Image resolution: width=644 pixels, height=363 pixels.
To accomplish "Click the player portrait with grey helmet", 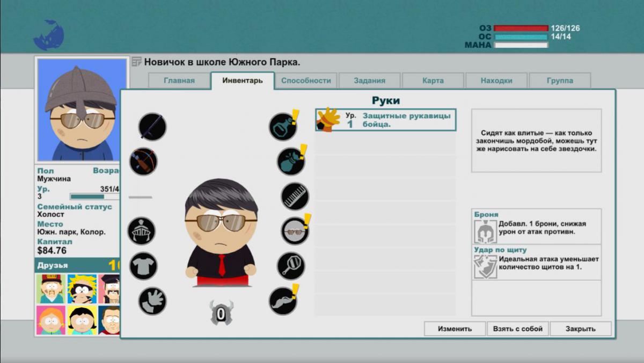I will tap(82, 110).
